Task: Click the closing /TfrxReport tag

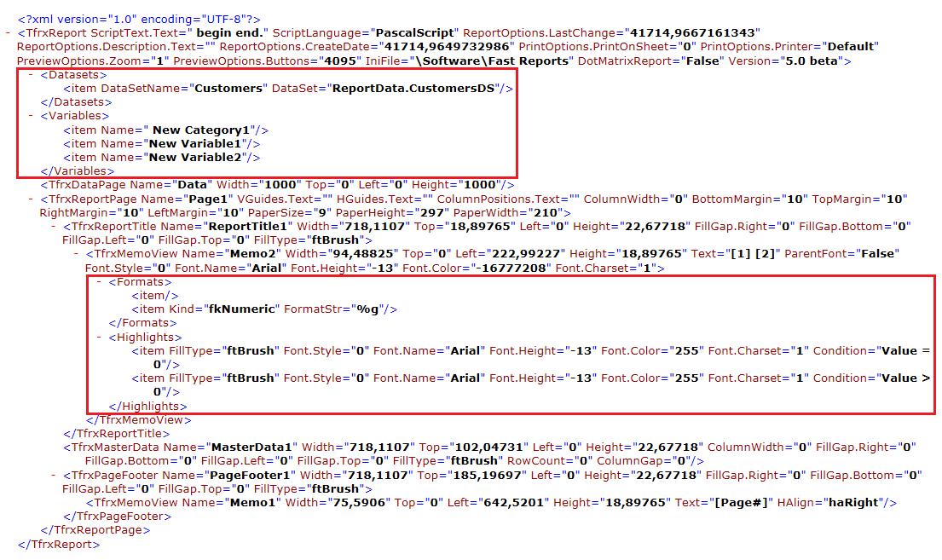Action: (59, 544)
